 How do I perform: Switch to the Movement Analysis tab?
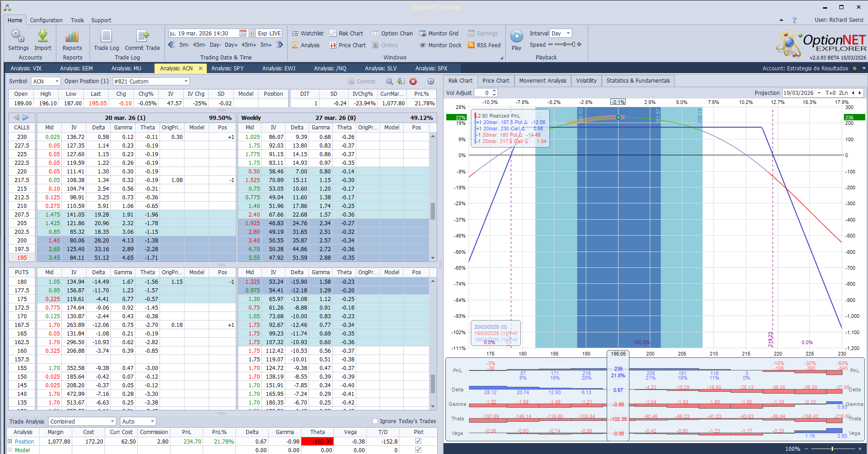543,81
